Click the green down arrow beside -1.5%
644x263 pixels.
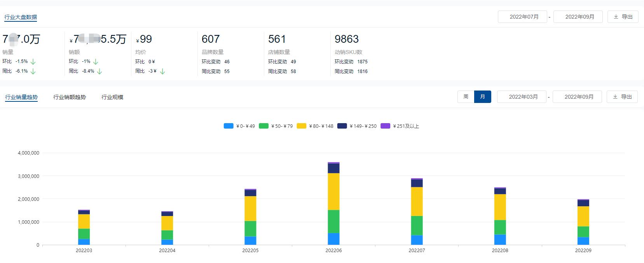pos(33,62)
